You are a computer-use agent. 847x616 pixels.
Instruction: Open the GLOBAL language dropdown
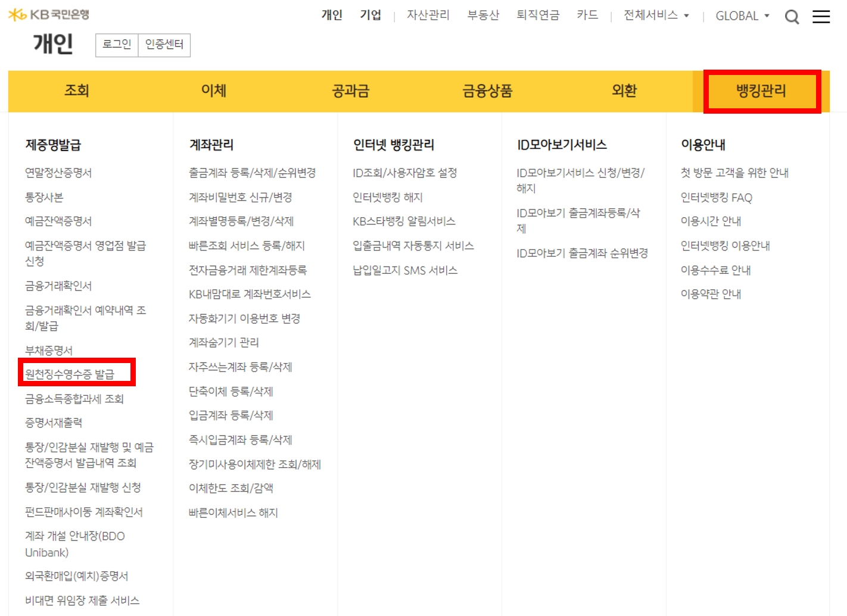[x=739, y=16]
